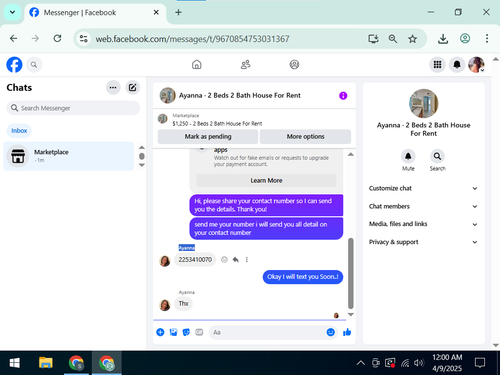Viewport: 500px width, 375px height.
Task: Expand Privacy & support section
Action: tap(423, 242)
